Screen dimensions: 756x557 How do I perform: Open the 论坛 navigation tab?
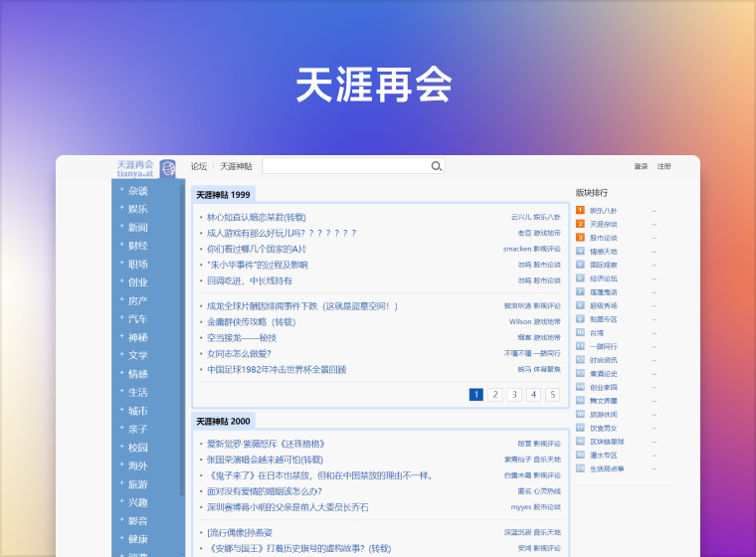pos(199,167)
